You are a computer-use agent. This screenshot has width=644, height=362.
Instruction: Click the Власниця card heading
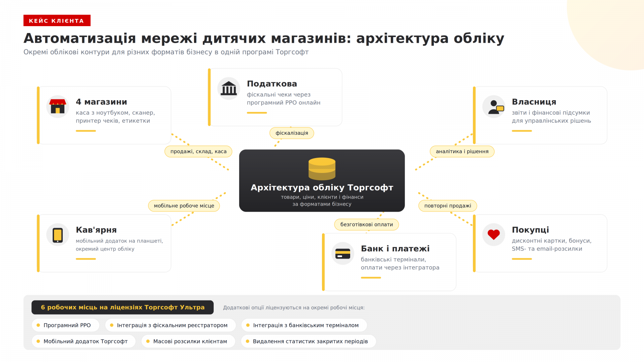point(534,102)
